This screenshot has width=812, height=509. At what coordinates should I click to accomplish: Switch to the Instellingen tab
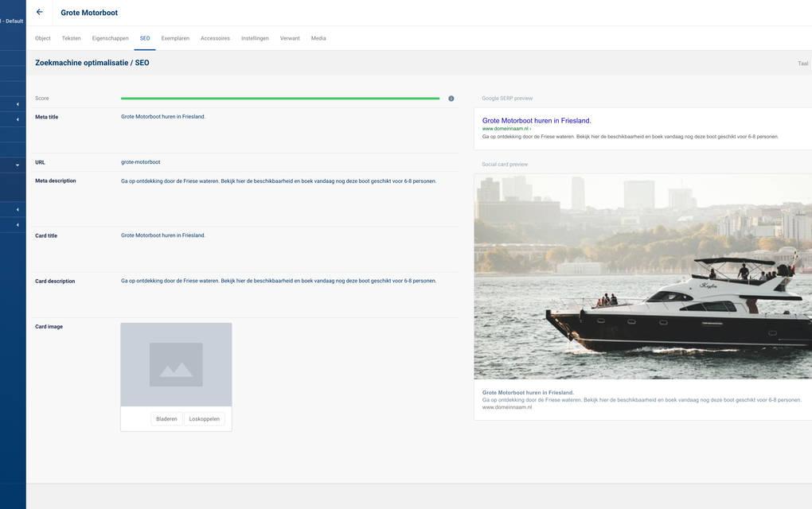coord(255,38)
